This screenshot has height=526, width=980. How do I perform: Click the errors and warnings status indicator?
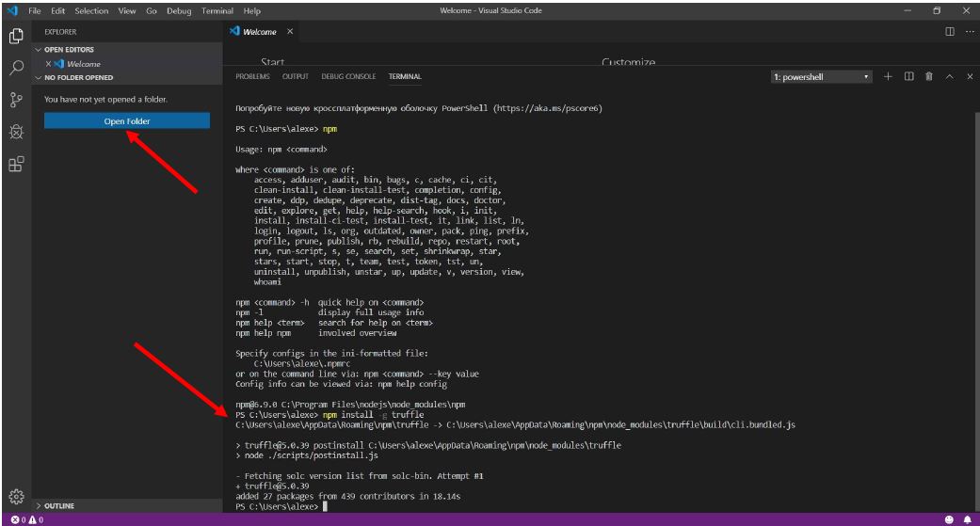tap(27, 519)
